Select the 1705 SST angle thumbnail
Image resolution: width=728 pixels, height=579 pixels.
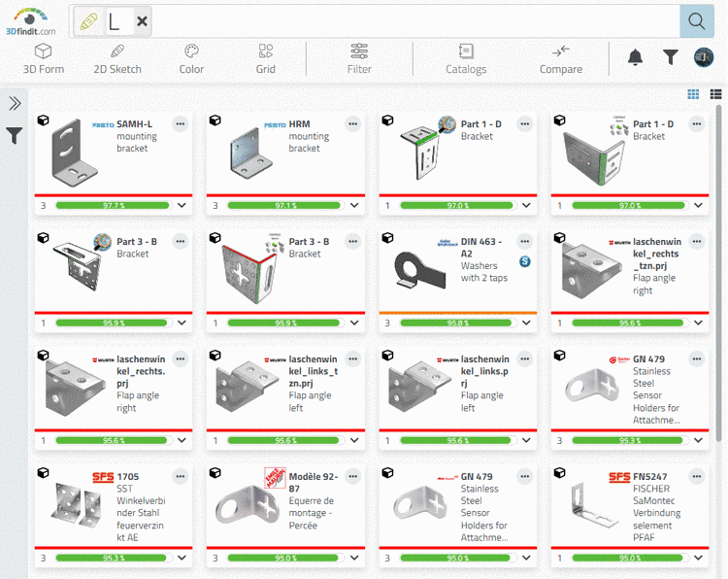[78, 505]
